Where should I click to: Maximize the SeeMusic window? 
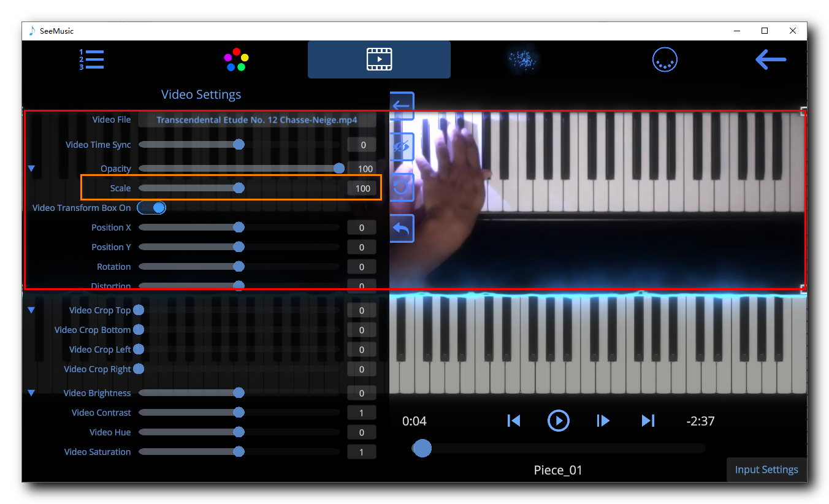coord(765,31)
